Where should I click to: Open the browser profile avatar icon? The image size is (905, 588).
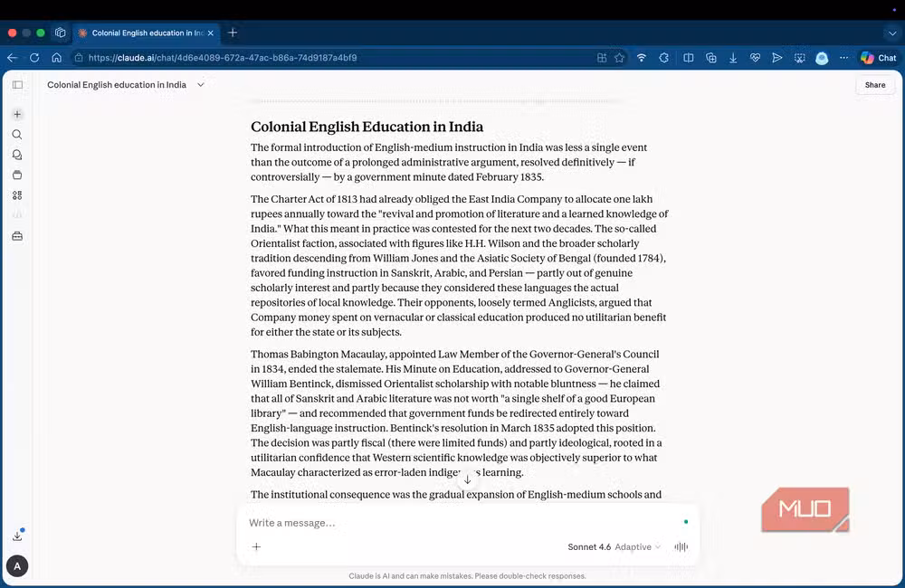pos(822,58)
